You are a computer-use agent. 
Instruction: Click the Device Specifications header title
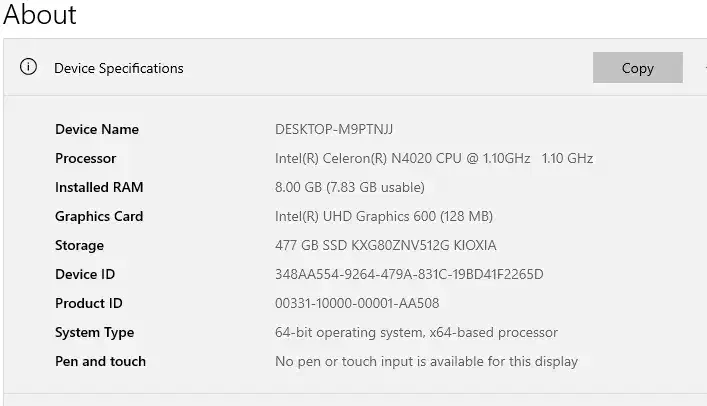click(x=118, y=68)
